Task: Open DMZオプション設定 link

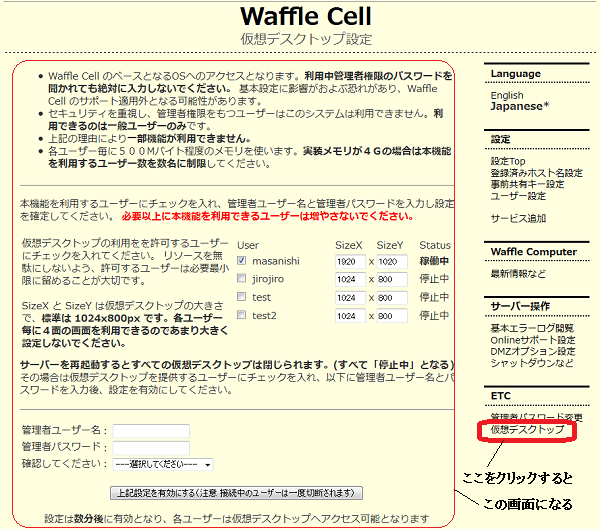Action: click(x=533, y=351)
